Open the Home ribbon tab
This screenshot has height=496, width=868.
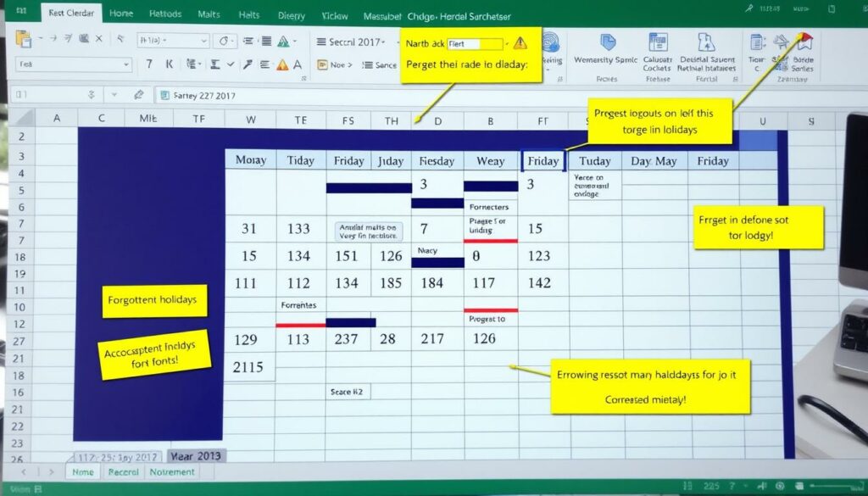[121, 14]
